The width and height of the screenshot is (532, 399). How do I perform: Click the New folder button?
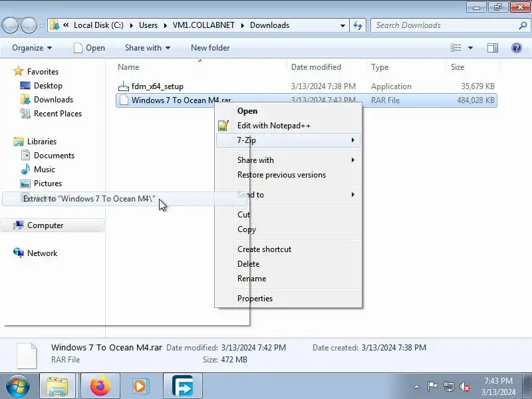[x=210, y=48]
